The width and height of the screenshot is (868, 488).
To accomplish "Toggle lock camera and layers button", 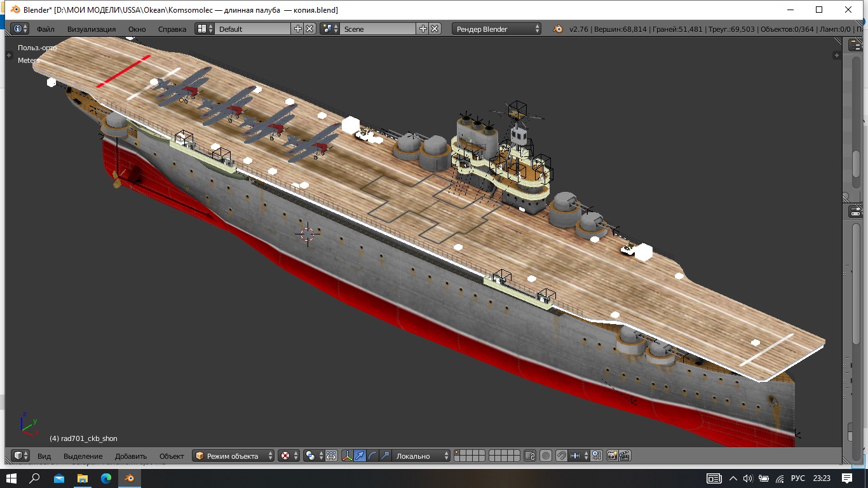I will (530, 456).
